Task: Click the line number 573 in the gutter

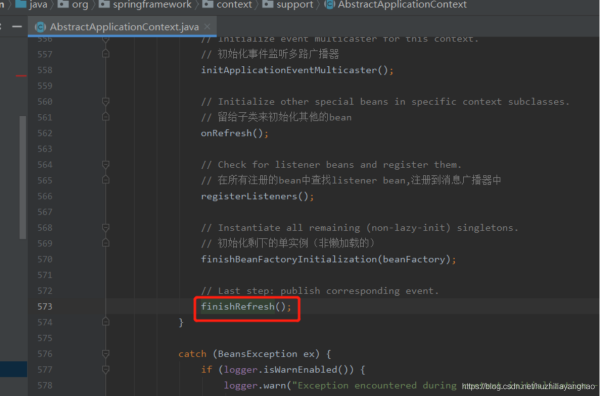Action: click(45, 306)
